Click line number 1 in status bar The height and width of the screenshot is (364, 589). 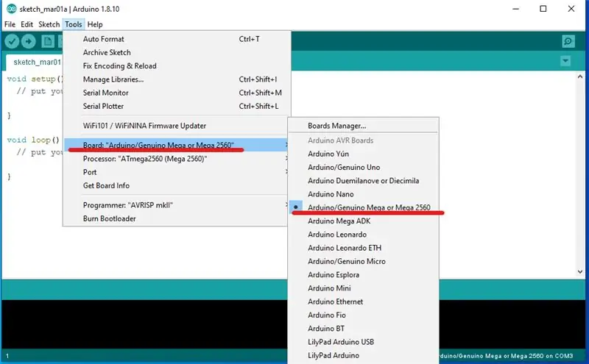point(7,356)
